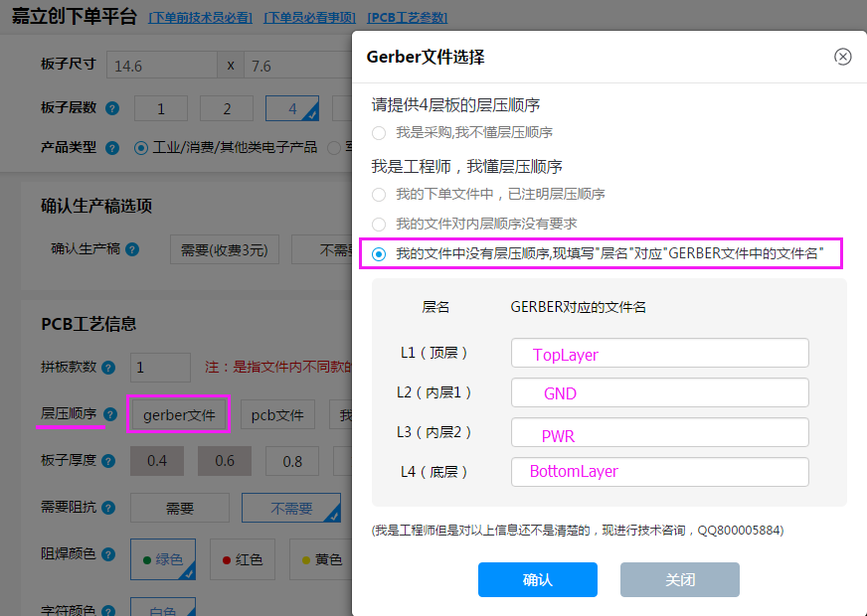Click help icon beside 阻焊颜色
The height and width of the screenshot is (616, 867).
[108, 554]
